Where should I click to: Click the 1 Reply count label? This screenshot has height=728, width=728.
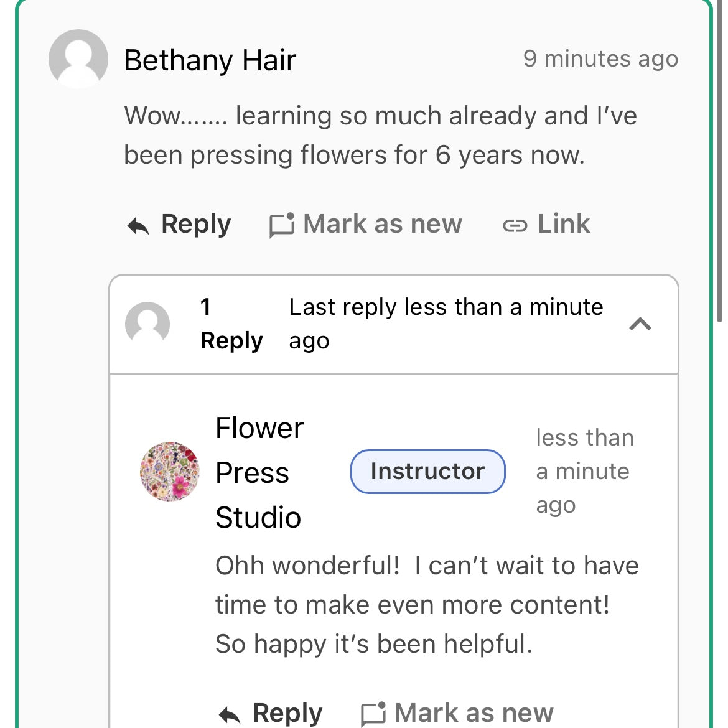click(x=231, y=324)
